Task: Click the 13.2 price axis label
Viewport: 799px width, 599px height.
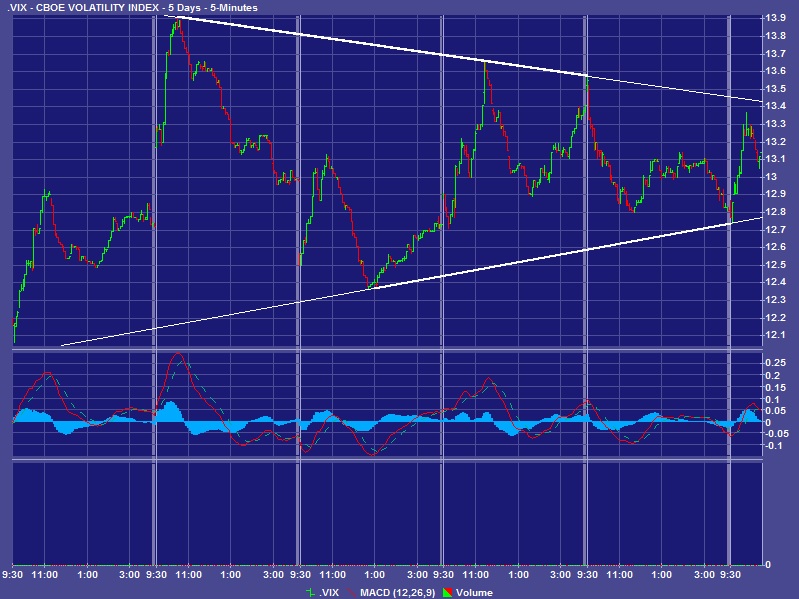Action: tap(775, 141)
